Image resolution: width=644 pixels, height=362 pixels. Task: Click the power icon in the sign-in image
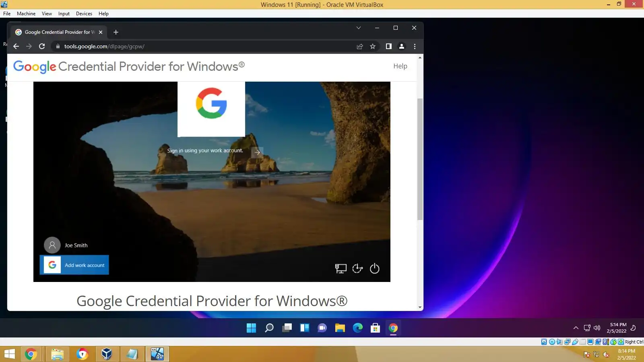(374, 268)
